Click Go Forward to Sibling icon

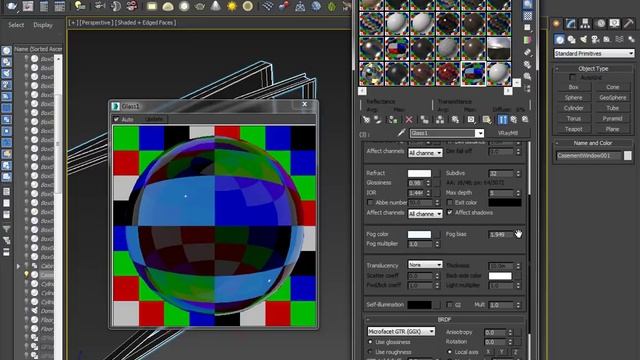click(525, 120)
